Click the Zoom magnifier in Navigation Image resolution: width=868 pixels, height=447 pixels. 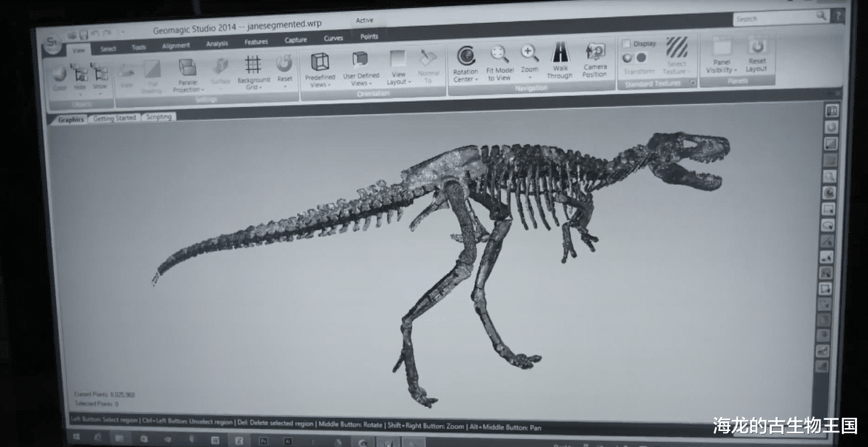click(529, 53)
